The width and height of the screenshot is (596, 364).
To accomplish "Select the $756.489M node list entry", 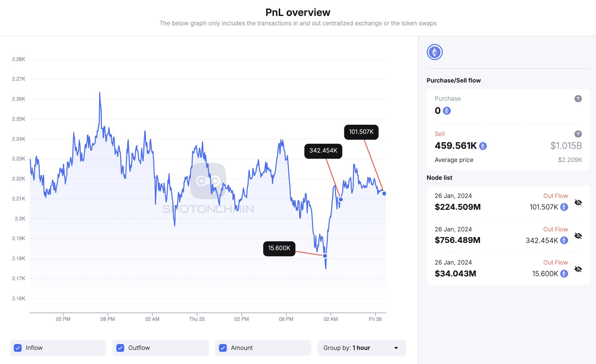I will pos(508,235).
